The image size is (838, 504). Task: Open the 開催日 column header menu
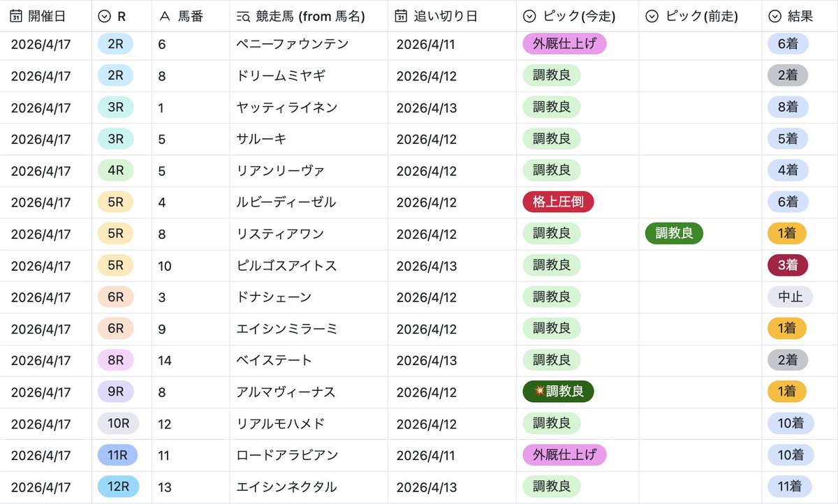(46, 16)
